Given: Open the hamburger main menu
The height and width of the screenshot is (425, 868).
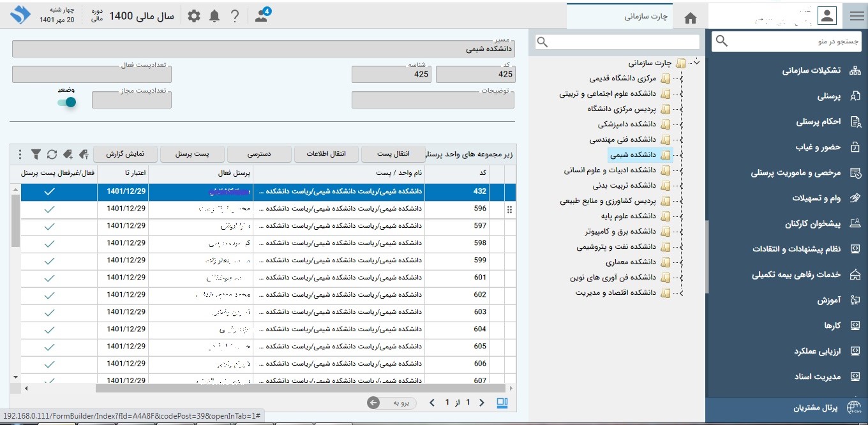Looking at the screenshot, I should click(x=857, y=17).
